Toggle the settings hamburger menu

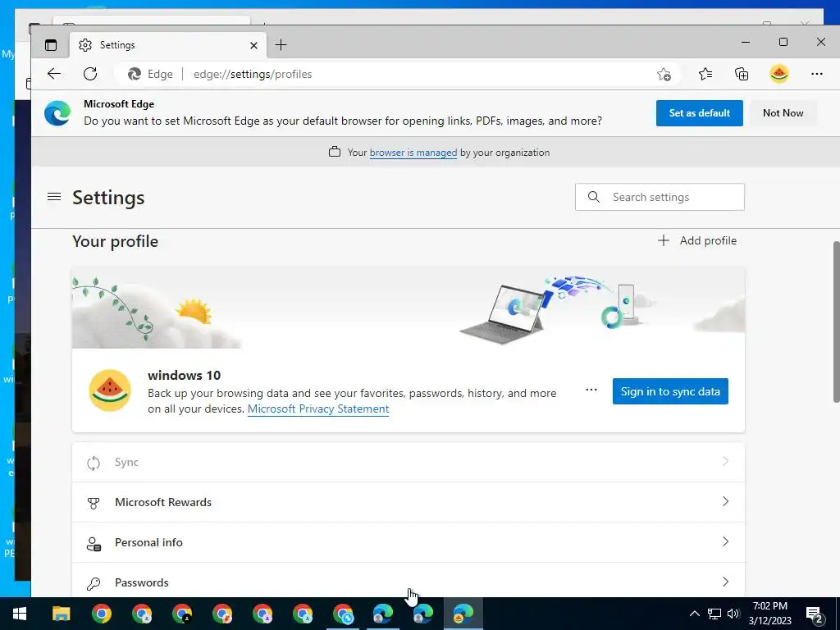point(54,197)
